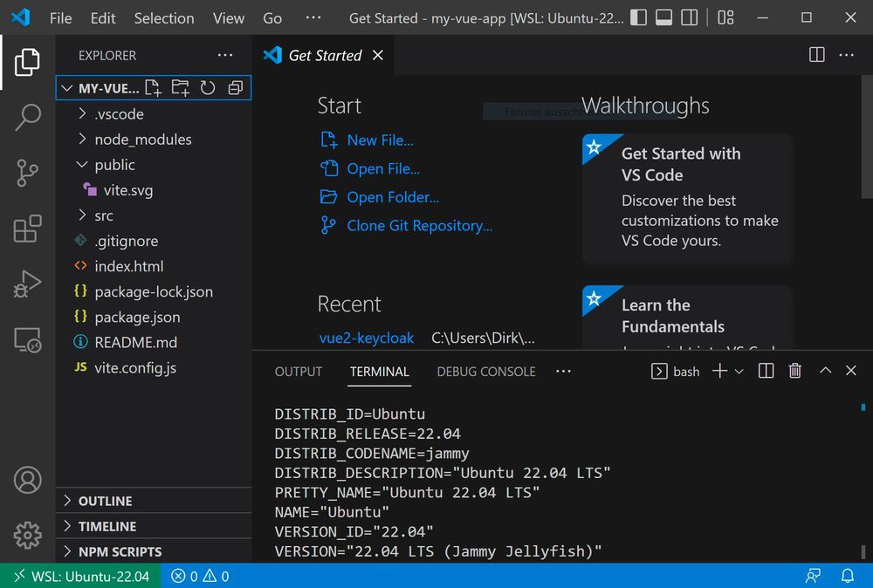Viewport: 873px width, 588px height.
Task: Click the New File... link
Action: click(380, 140)
